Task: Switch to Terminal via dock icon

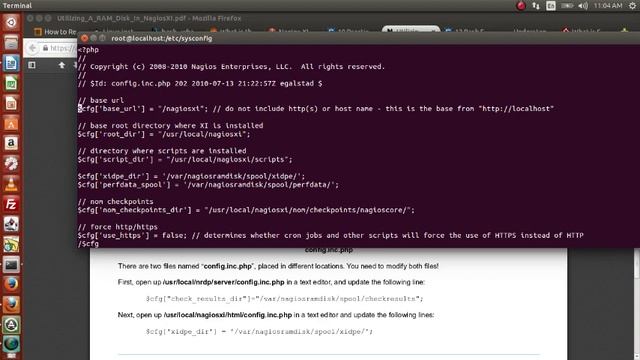Action: click(11, 264)
